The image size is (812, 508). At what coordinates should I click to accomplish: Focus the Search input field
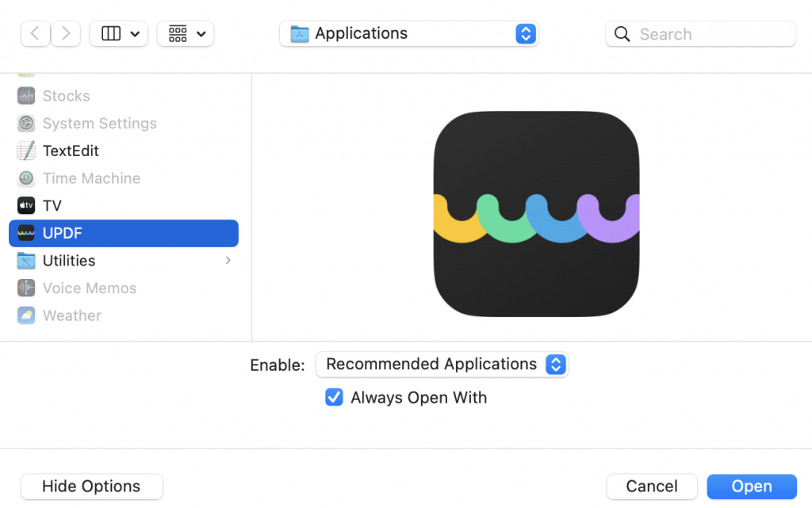(x=710, y=34)
